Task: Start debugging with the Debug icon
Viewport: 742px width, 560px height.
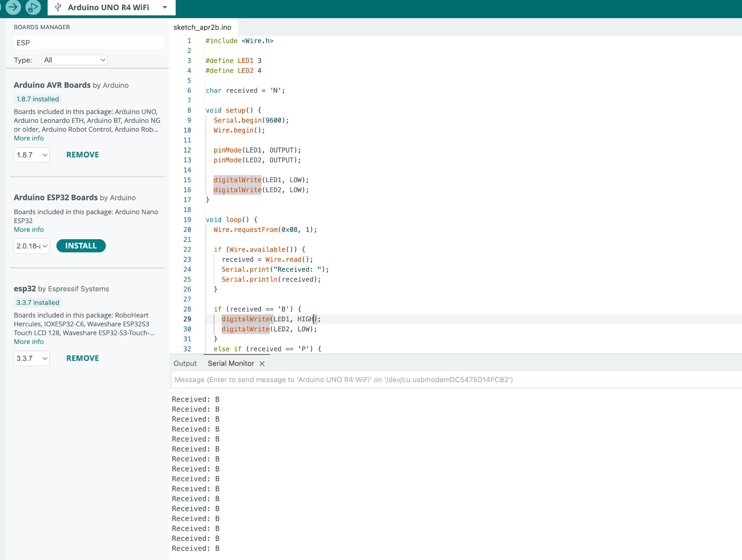Action: (x=33, y=7)
